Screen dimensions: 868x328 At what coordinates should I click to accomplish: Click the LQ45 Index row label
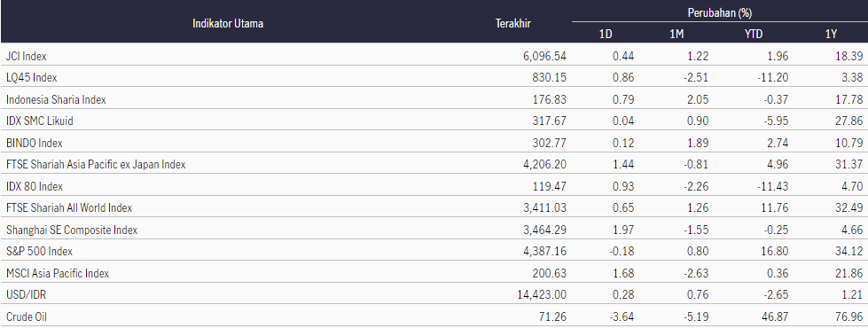(x=31, y=77)
